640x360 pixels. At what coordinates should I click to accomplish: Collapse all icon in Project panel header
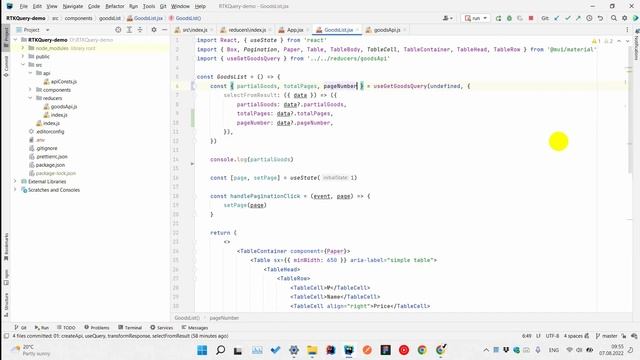pos(140,30)
